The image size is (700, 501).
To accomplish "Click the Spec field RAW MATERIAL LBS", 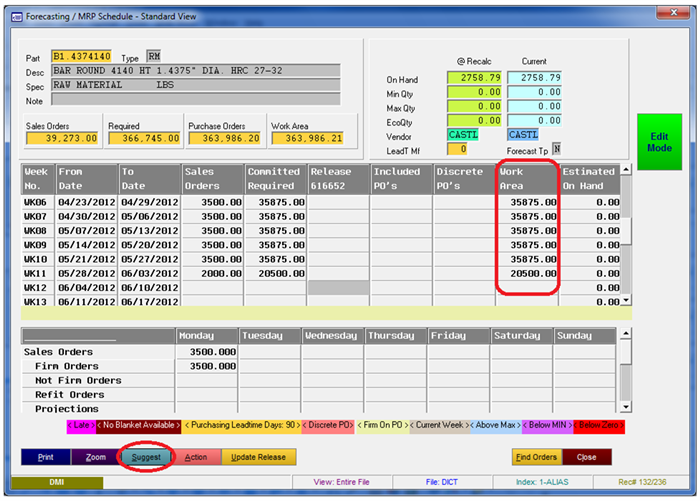I will coord(196,85).
